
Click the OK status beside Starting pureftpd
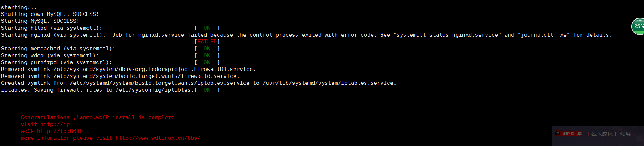click(207, 62)
